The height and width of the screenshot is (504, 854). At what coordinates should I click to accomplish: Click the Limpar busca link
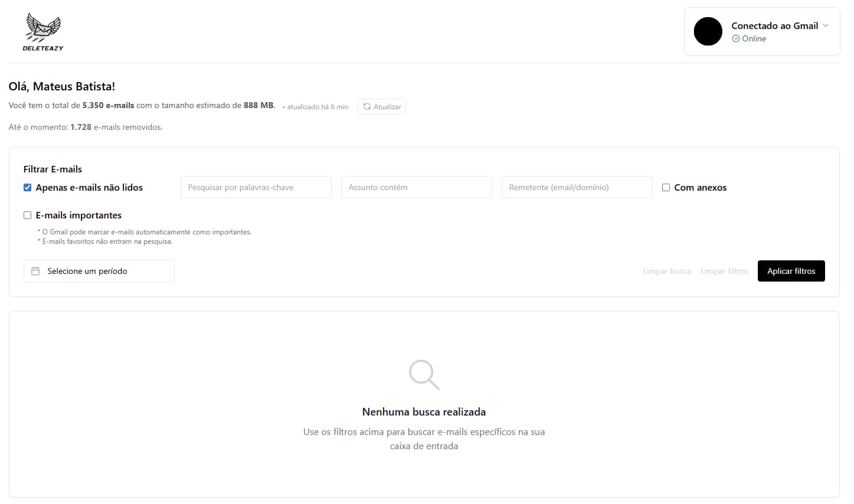667,271
